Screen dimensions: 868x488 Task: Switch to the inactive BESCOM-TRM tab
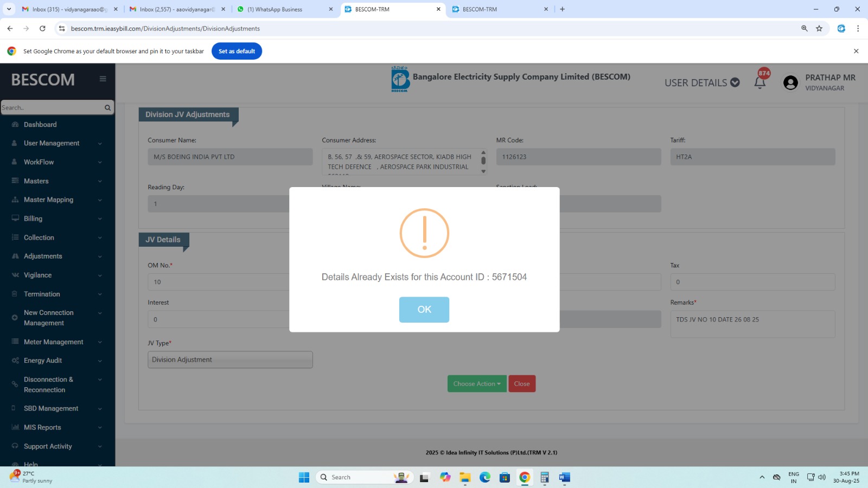[500, 9]
